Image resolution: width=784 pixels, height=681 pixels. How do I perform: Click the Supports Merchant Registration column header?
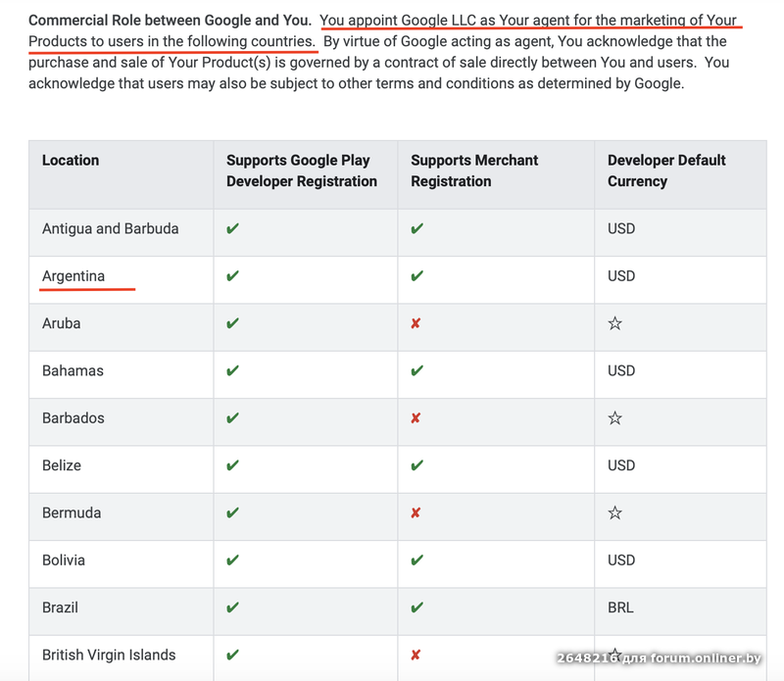pyautogui.click(x=474, y=170)
